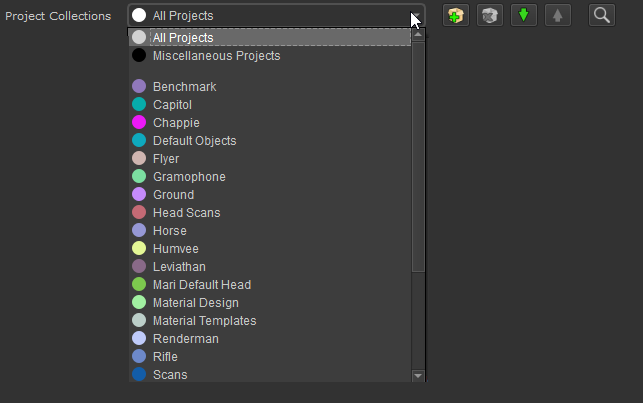Collapse the Project Collections combo box
Viewport: 643px width, 403px height.
[x=275, y=16]
